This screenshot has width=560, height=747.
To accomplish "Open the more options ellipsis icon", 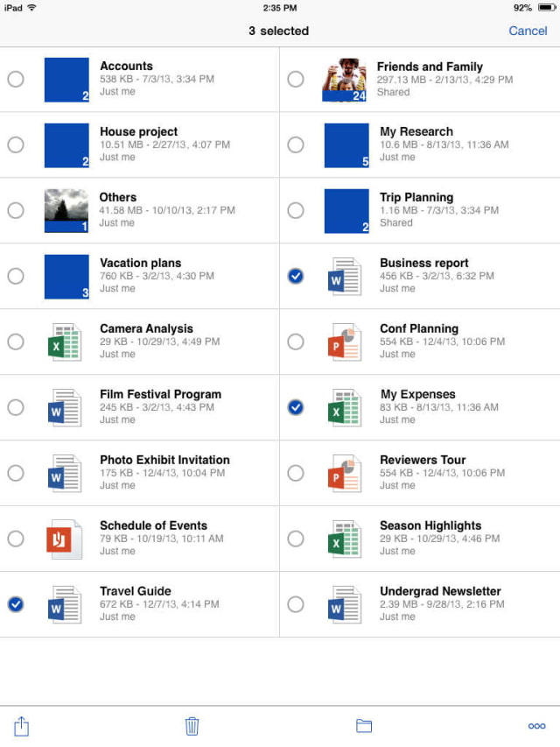I will point(536,726).
